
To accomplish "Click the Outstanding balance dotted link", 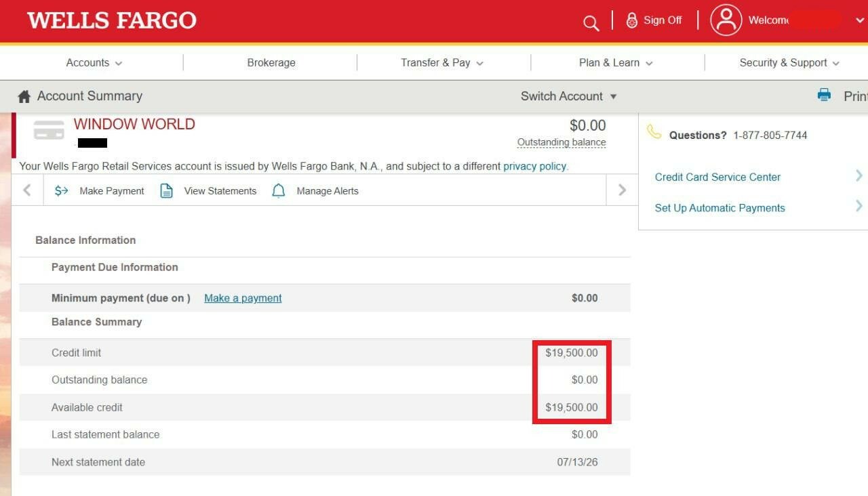I will (561, 142).
